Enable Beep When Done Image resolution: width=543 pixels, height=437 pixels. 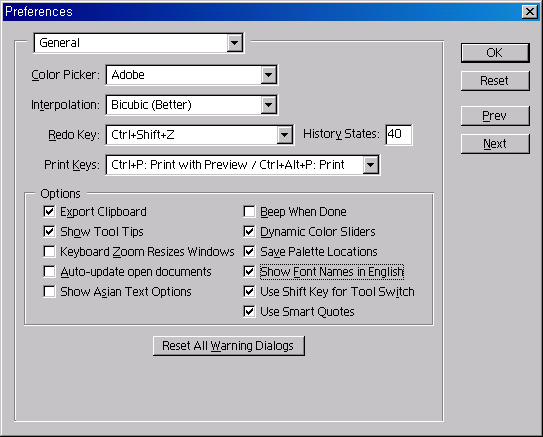[x=249, y=211]
